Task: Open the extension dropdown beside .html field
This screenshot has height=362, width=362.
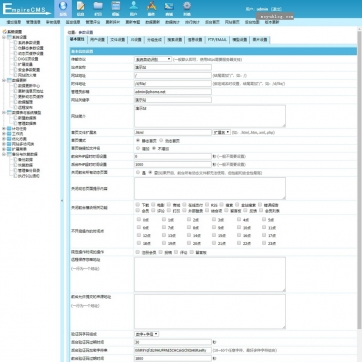Action: click(x=221, y=132)
